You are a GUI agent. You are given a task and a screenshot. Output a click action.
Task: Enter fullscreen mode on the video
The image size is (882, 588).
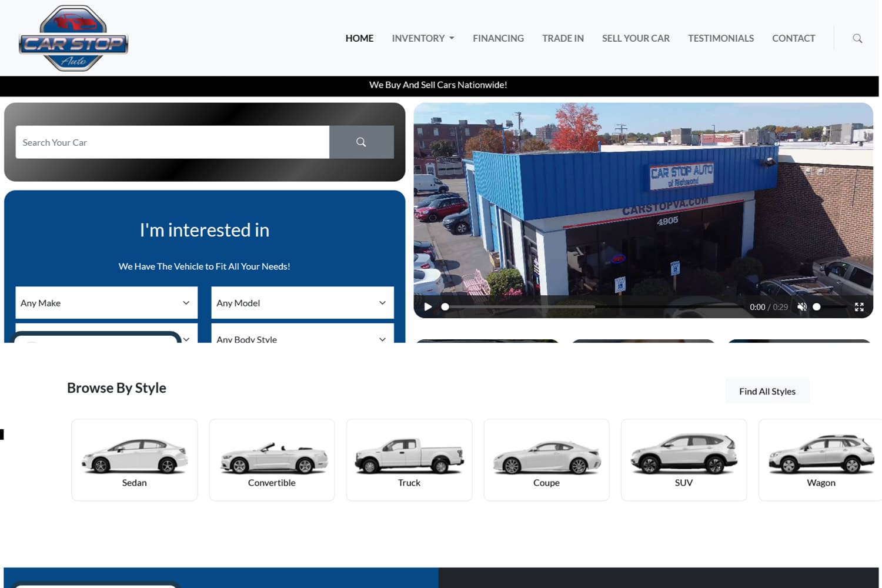[859, 307]
